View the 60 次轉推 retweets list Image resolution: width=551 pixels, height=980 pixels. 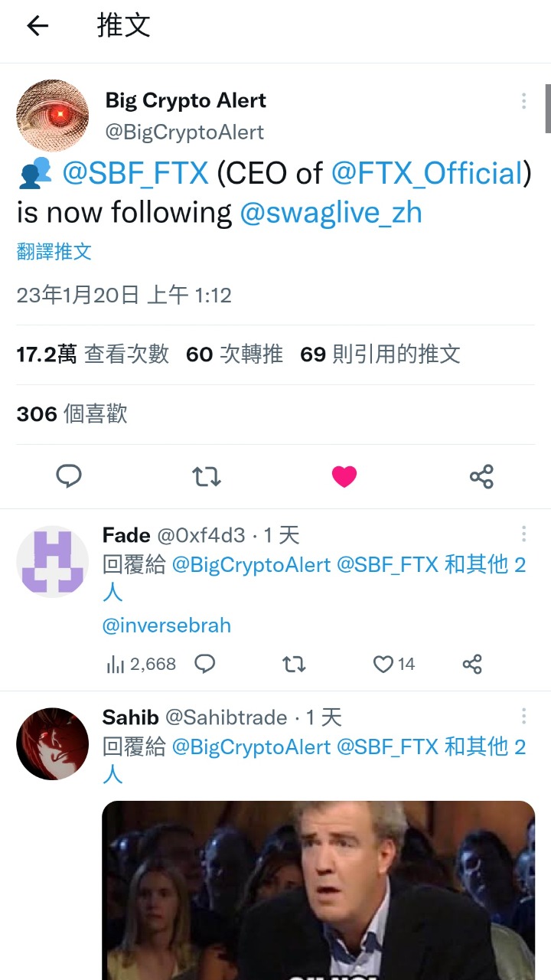click(x=234, y=354)
